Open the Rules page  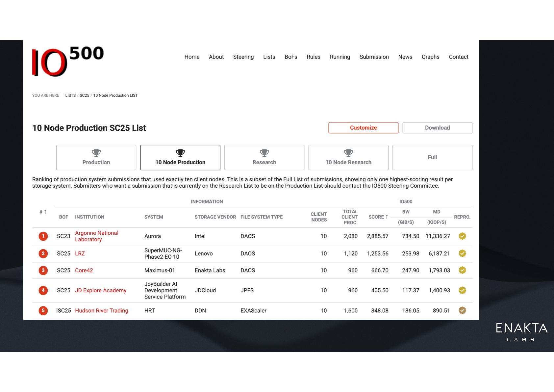point(314,57)
